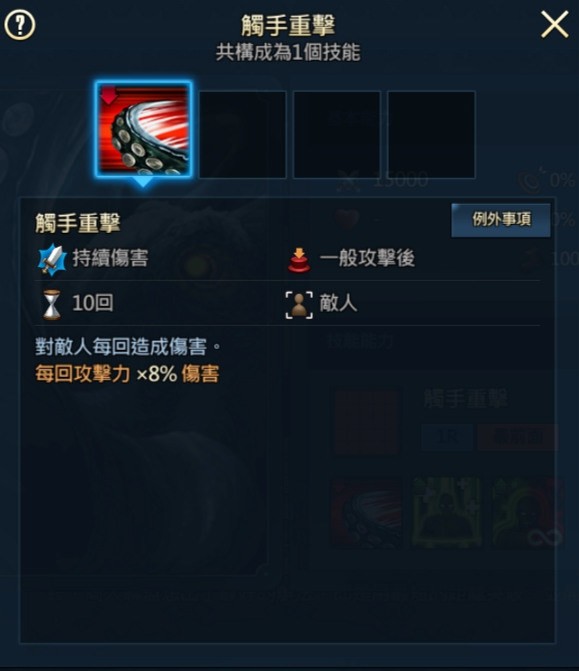The height and width of the screenshot is (671, 579).
Task: Click the 觸手重擊 dialog title
Action: click(288, 25)
